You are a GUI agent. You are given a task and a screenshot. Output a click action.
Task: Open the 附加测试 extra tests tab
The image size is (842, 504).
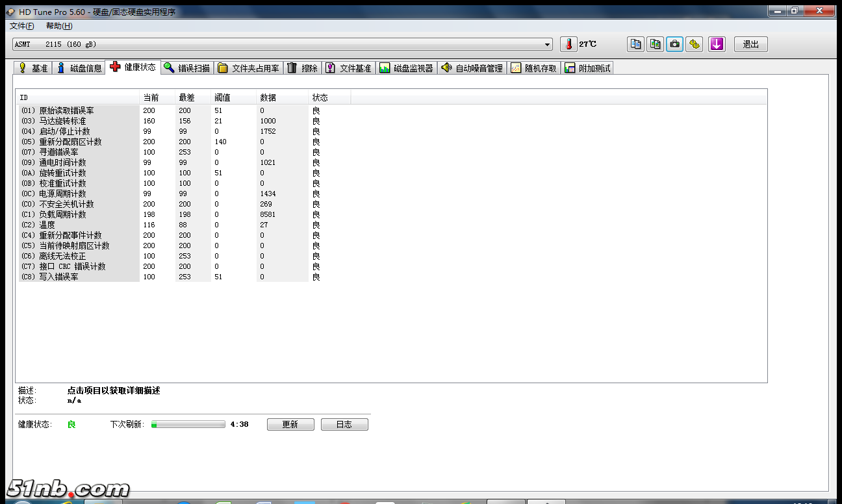[587, 68]
